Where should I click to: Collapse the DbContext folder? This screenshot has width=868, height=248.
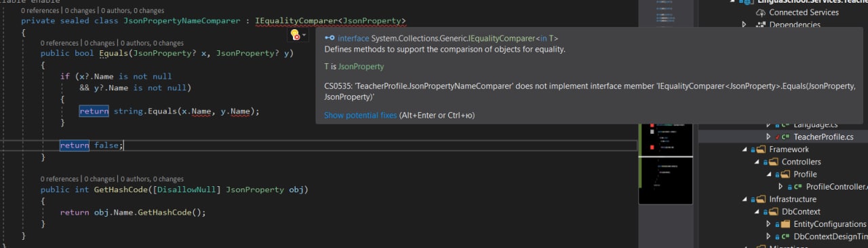757,211
